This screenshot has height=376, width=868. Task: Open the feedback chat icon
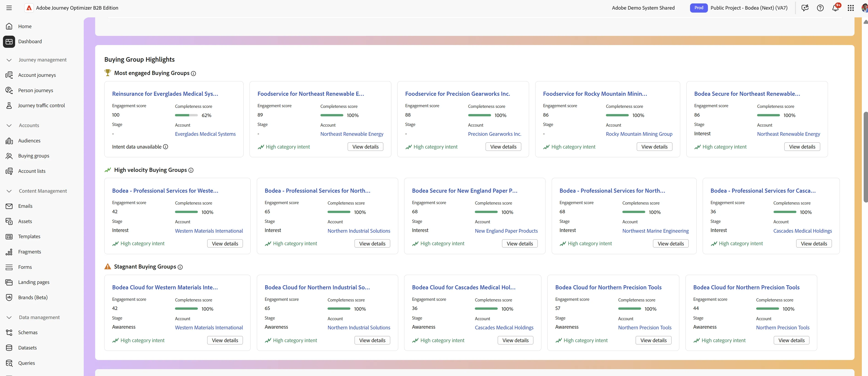(805, 8)
